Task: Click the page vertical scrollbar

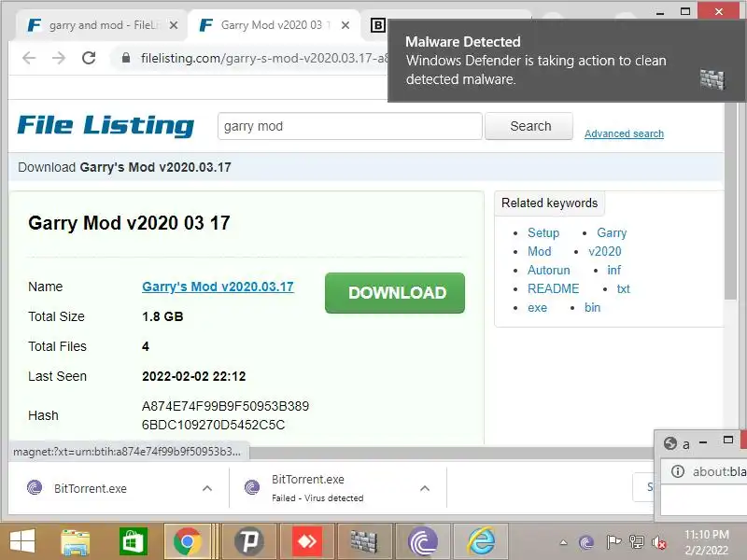Action: point(730,202)
